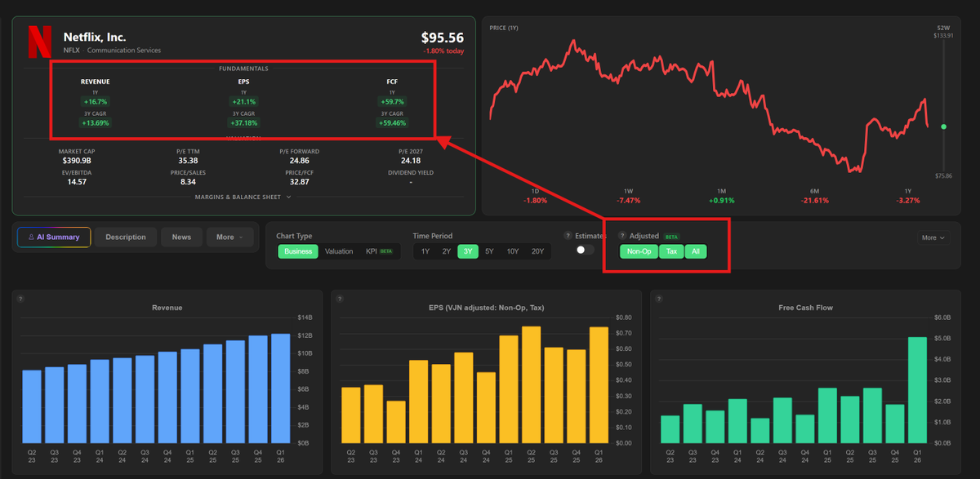Click the help icon on EPS chart
The height and width of the screenshot is (479, 980).
click(x=339, y=299)
